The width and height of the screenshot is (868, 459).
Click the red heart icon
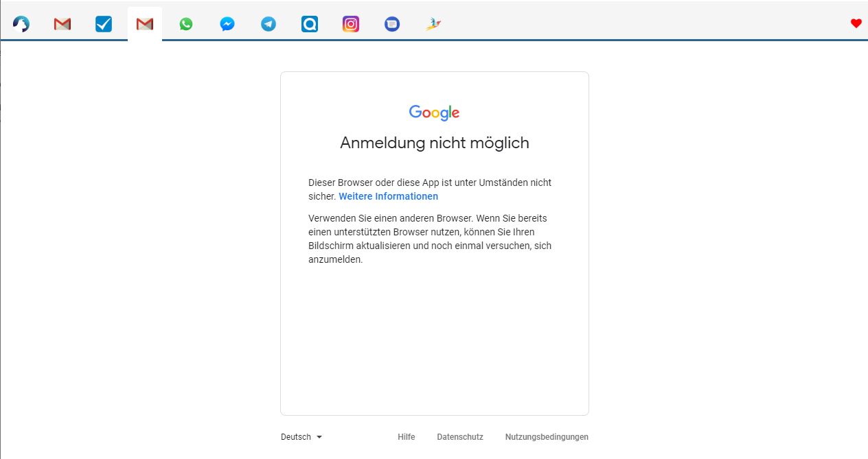click(x=856, y=23)
